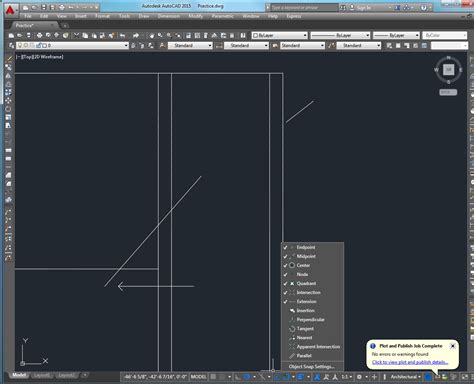Screen dimensions: 474x384
Task: Select the Pan hand tool
Action: tap(152, 35)
